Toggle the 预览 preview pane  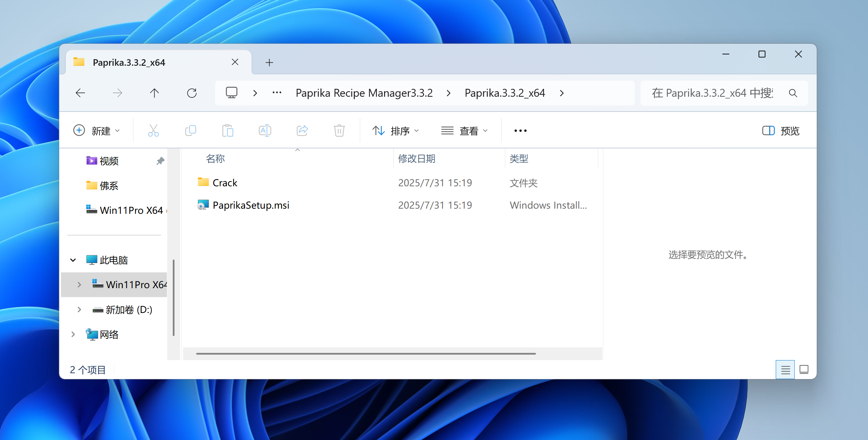[x=781, y=131]
